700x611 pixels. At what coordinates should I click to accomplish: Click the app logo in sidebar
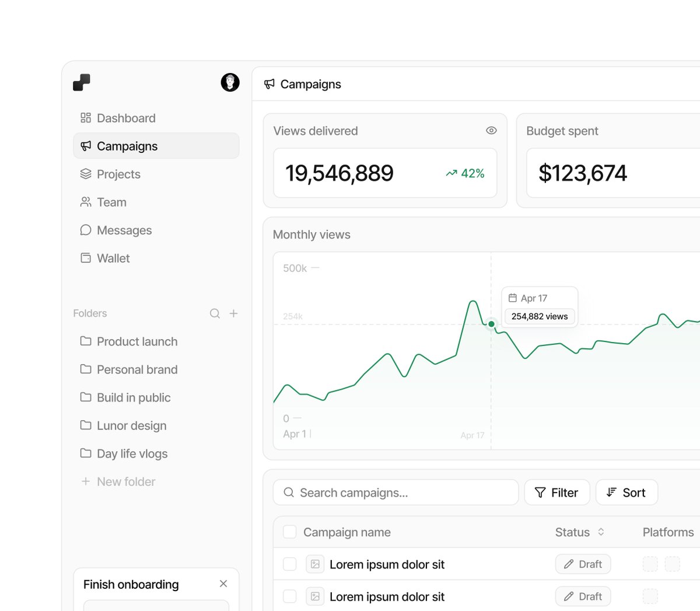tap(82, 82)
